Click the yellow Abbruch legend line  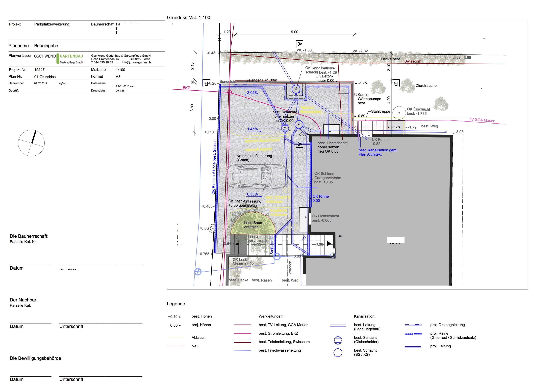[x=175, y=337]
